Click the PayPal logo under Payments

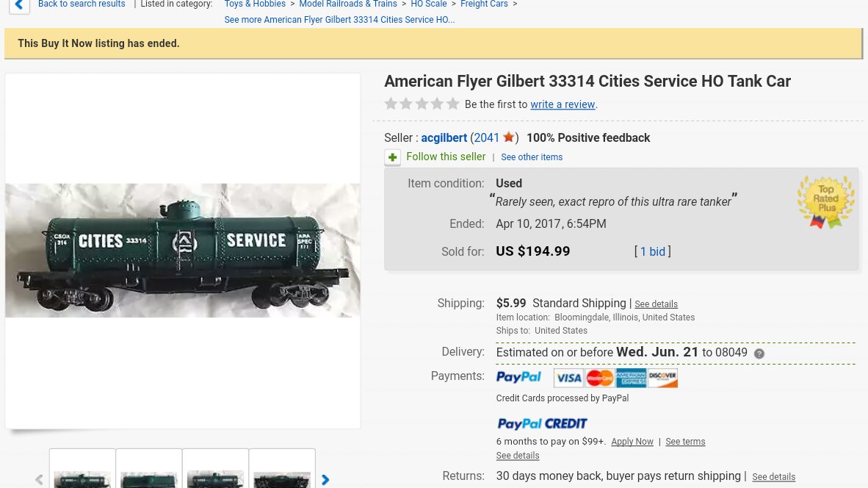pyautogui.click(x=518, y=377)
